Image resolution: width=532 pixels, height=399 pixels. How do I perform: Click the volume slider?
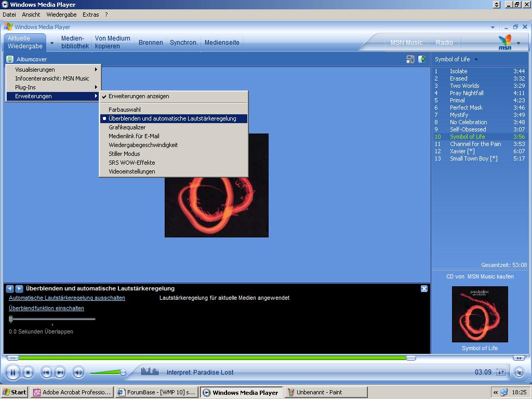pos(108,373)
